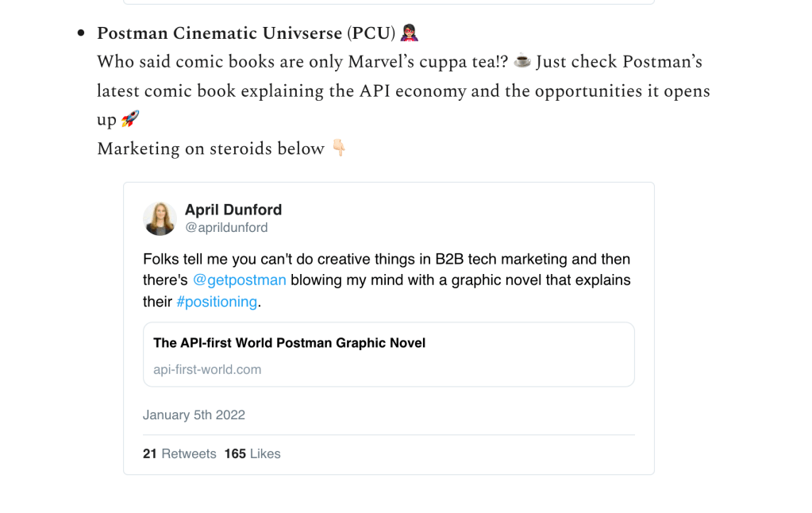Click the pointing-down hand emoji
Viewport: 812px width, 513px height.
(x=339, y=148)
